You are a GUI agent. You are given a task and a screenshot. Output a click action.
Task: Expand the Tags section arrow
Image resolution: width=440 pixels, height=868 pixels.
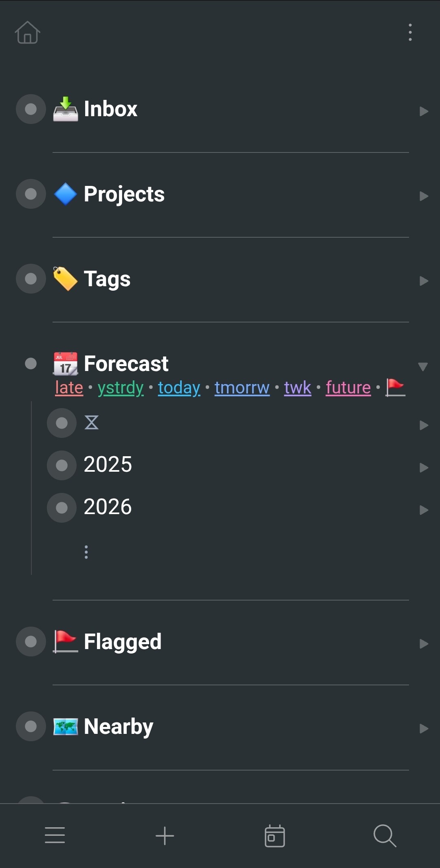[x=424, y=281]
